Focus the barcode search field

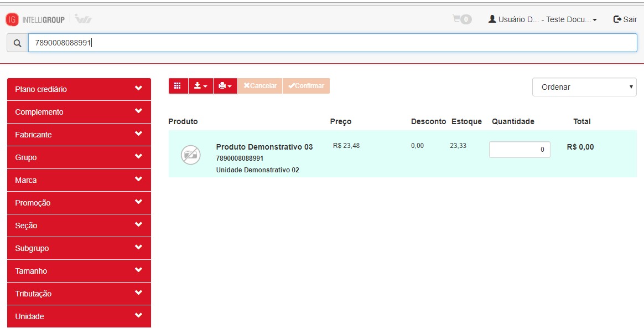(333, 43)
